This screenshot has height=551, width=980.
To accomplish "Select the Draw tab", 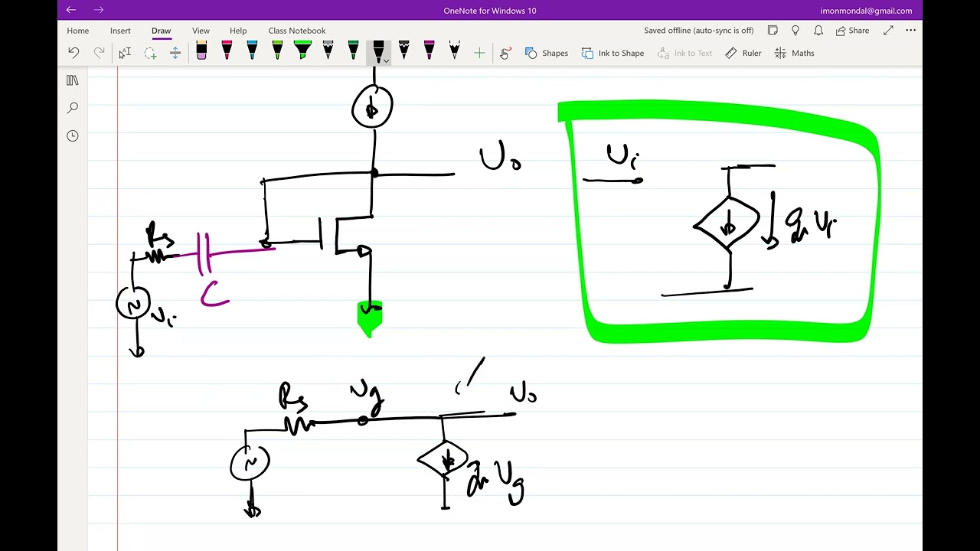I will 161,31.
